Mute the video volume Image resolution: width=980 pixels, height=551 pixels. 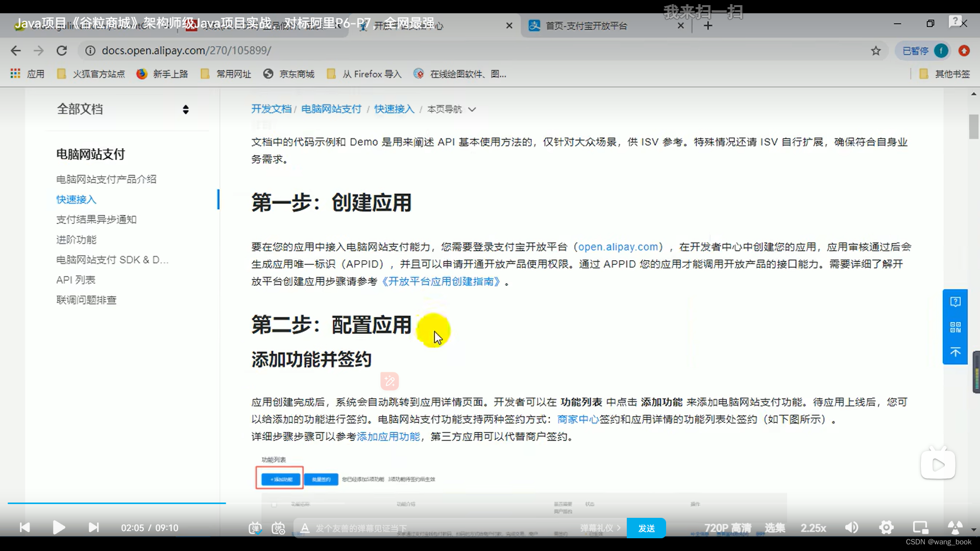852,528
